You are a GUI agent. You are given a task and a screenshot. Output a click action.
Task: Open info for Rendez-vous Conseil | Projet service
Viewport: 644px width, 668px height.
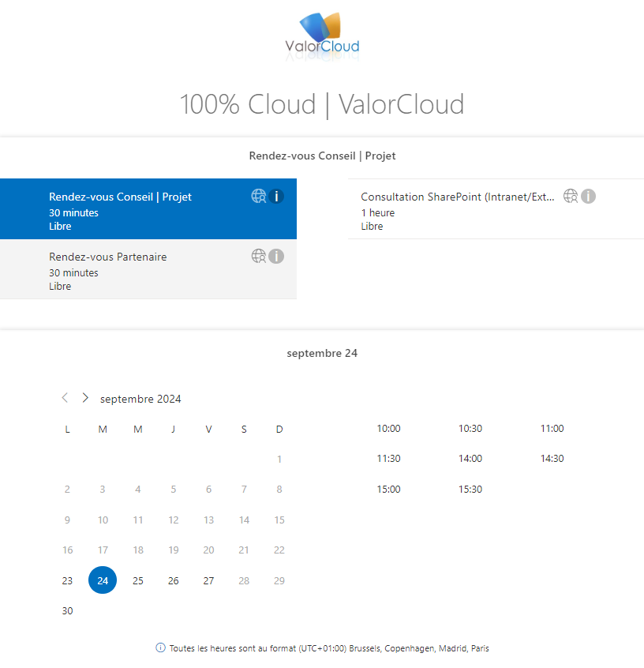[276, 197]
